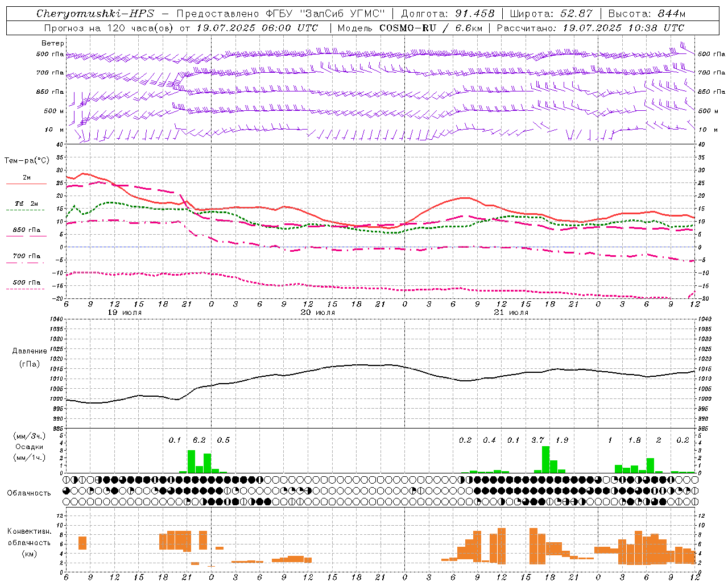Click the '2м' temperature legend entry
Screen dimensions: 728x582
click(x=27, y=178)
